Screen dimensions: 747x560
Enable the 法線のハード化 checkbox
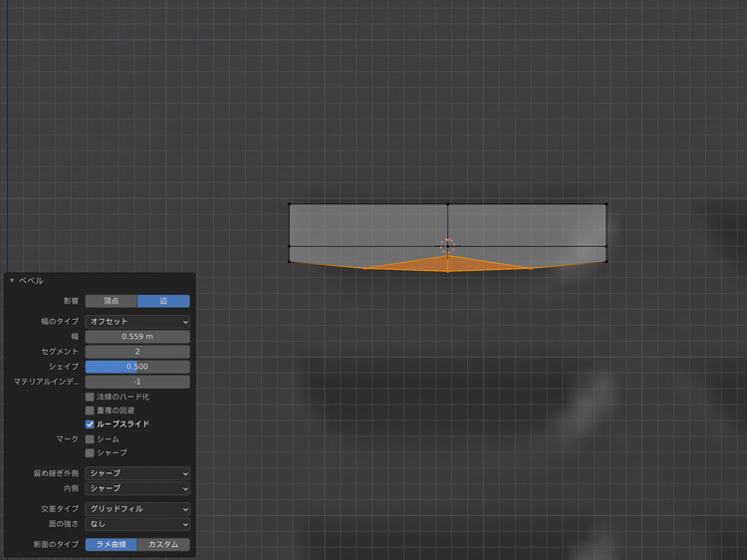coord(90,397)
